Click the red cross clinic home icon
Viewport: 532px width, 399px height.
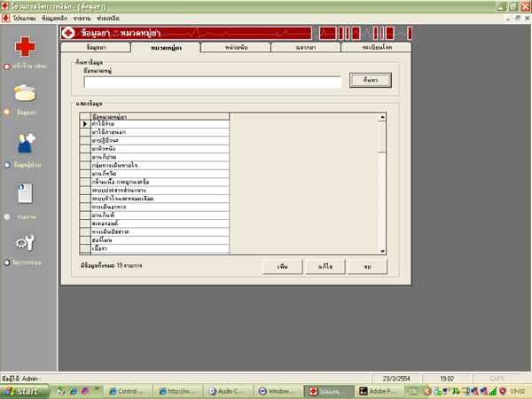[x=27, y=46]
